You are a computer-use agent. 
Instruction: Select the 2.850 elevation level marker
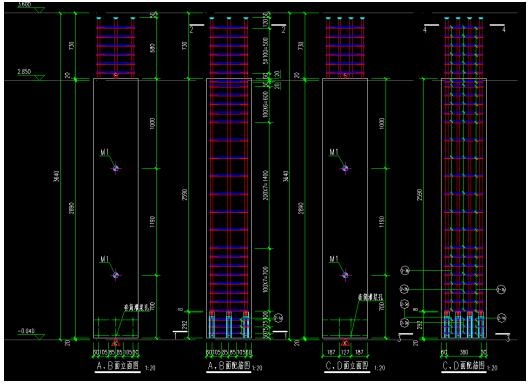pyautogui.click(x=30, y=74)
